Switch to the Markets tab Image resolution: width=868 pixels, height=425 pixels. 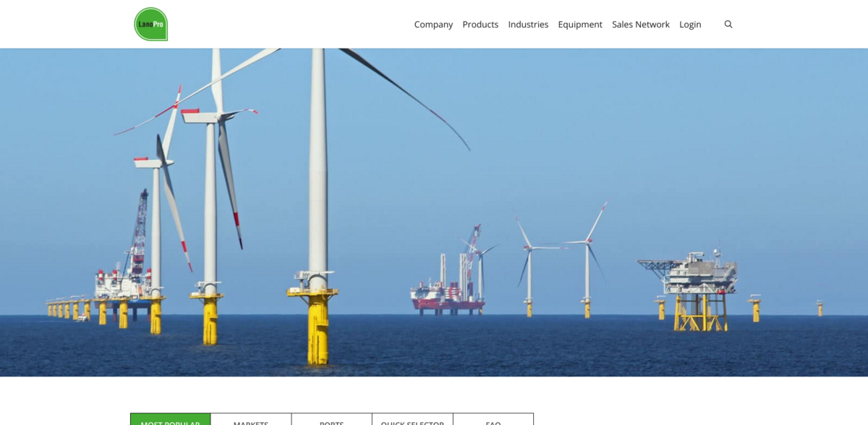pos(251,420)
